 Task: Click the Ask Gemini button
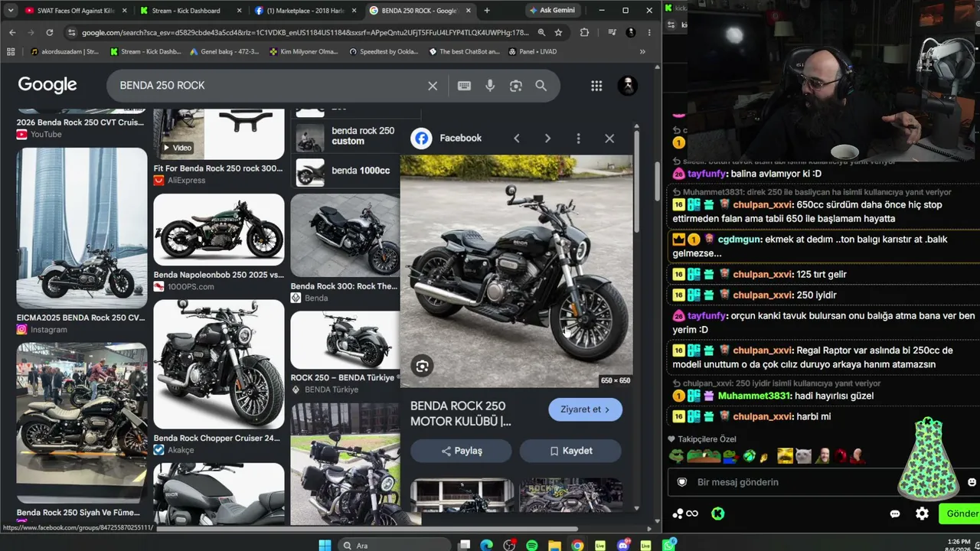pos(552,11)
